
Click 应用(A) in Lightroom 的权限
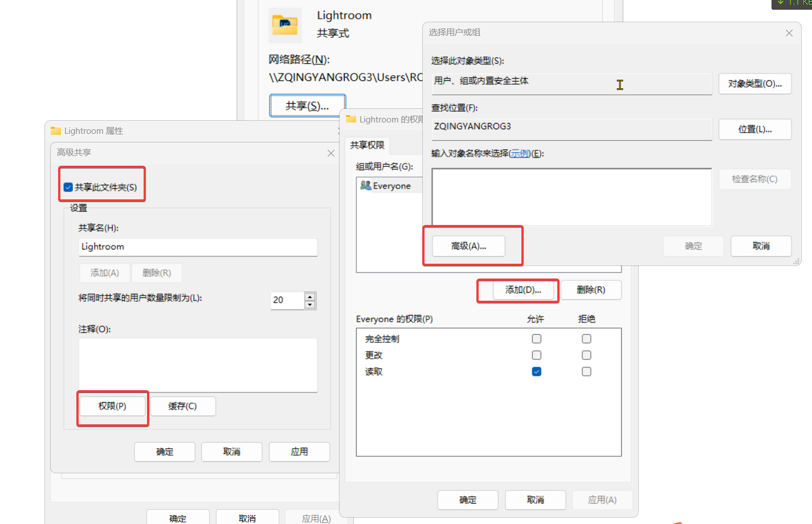coord(602,500)
